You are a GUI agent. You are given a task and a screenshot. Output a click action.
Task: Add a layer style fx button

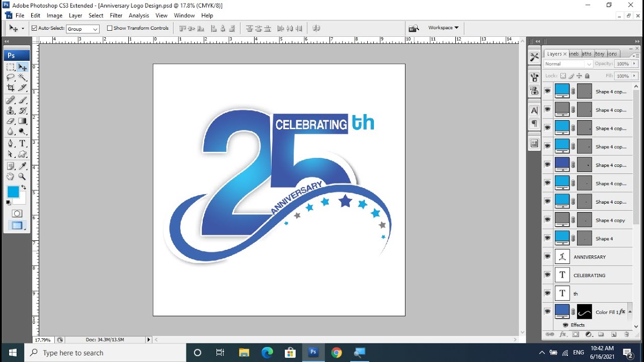pyautogui.click(x=563, y=334)
